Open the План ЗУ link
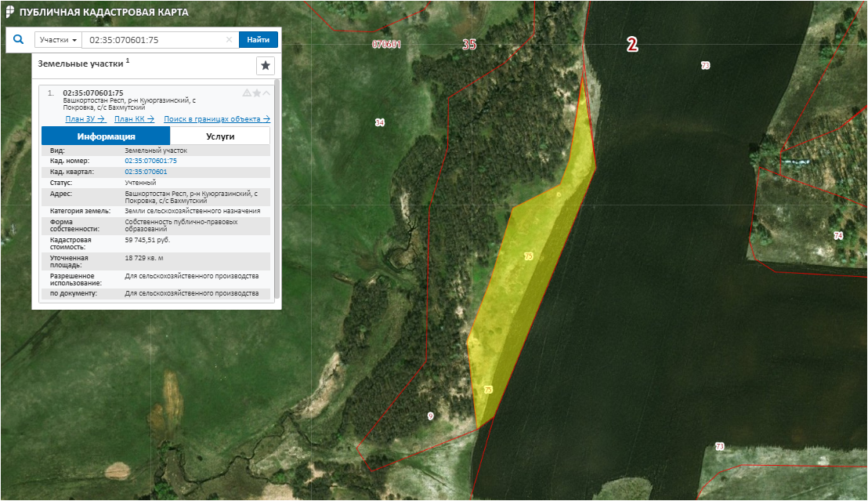Image resolution: width=868 pixels, height=501 pixels. pos(85,119)
